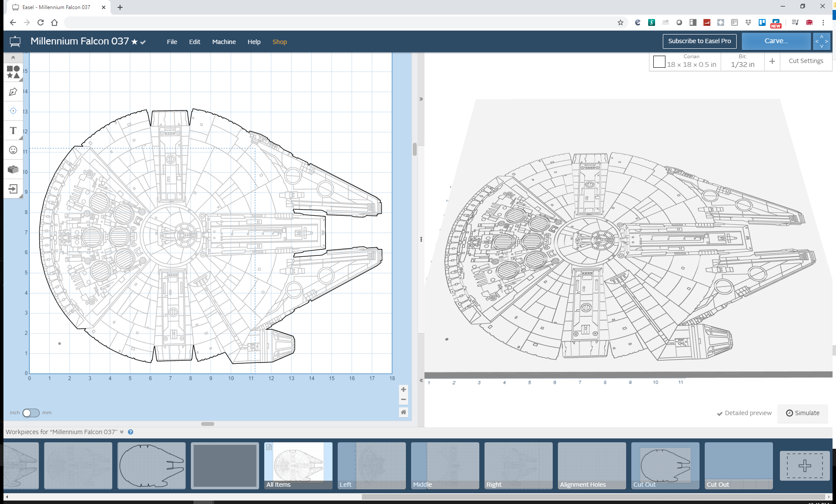Click the Carve button
The height and width of the screenshot is (504, 836).
click(x=776, y=41)
